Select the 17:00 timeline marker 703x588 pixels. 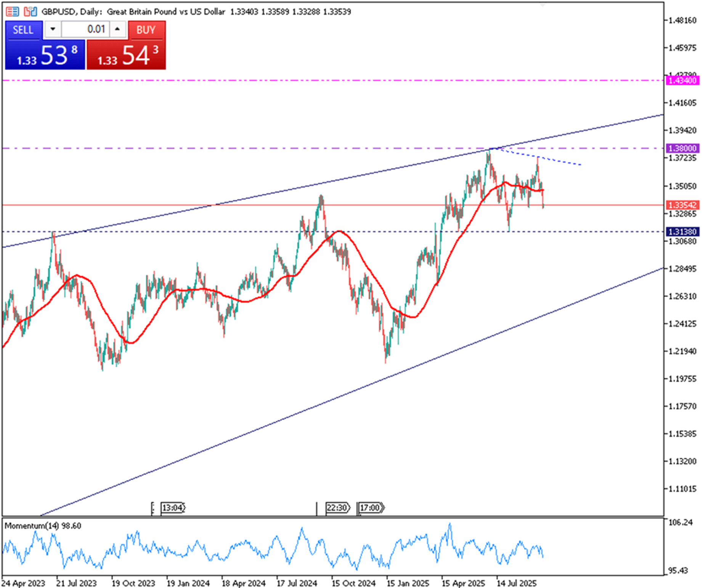(371, 508)
